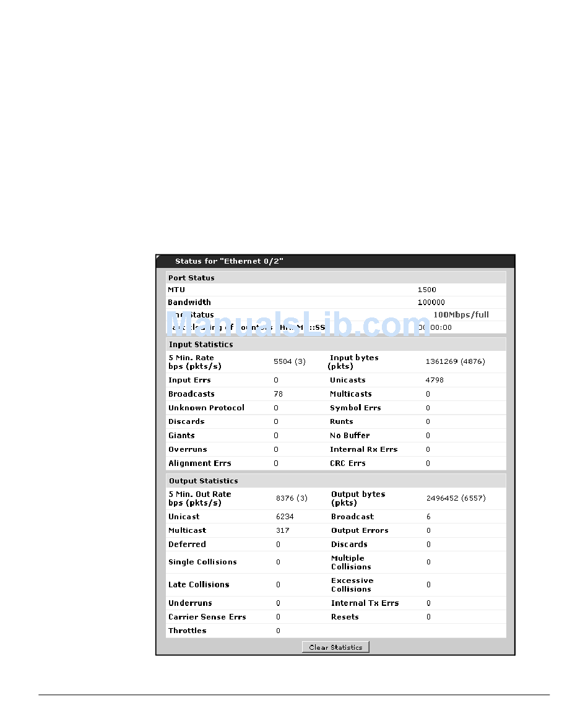Select the Runts label

(342, 421)
